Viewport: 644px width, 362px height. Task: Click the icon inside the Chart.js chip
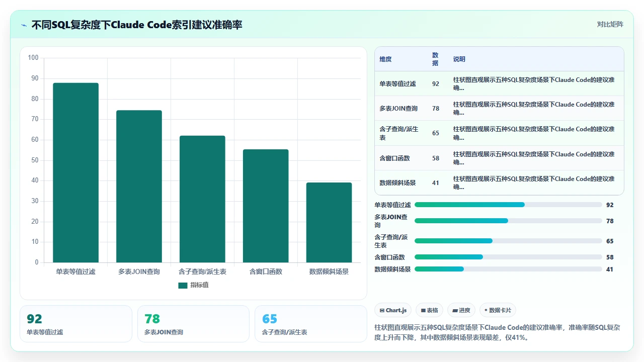coord(382,311)
